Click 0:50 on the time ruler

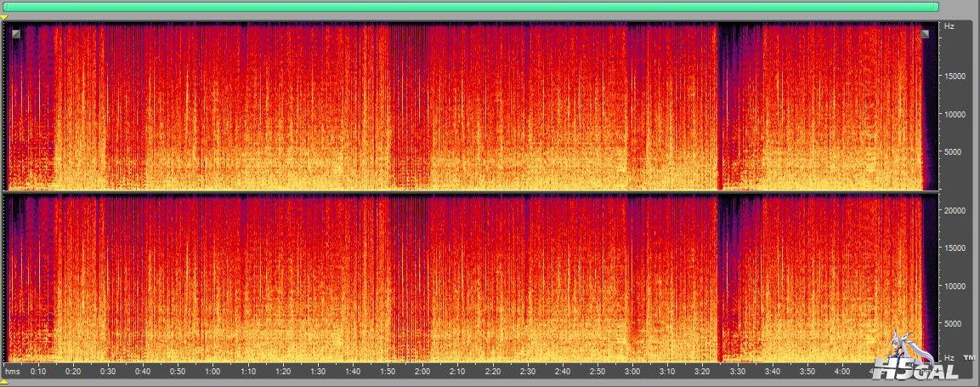(178, 371)
